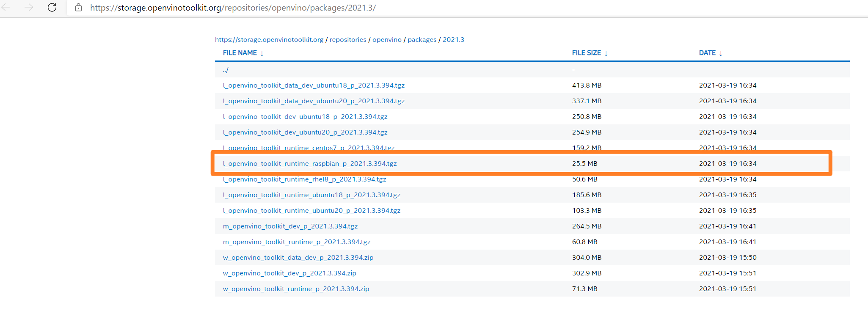Screen dimensions: 868x330
Task: Open the 2021.3 breadcrumb link
Action: click(453, 40)
